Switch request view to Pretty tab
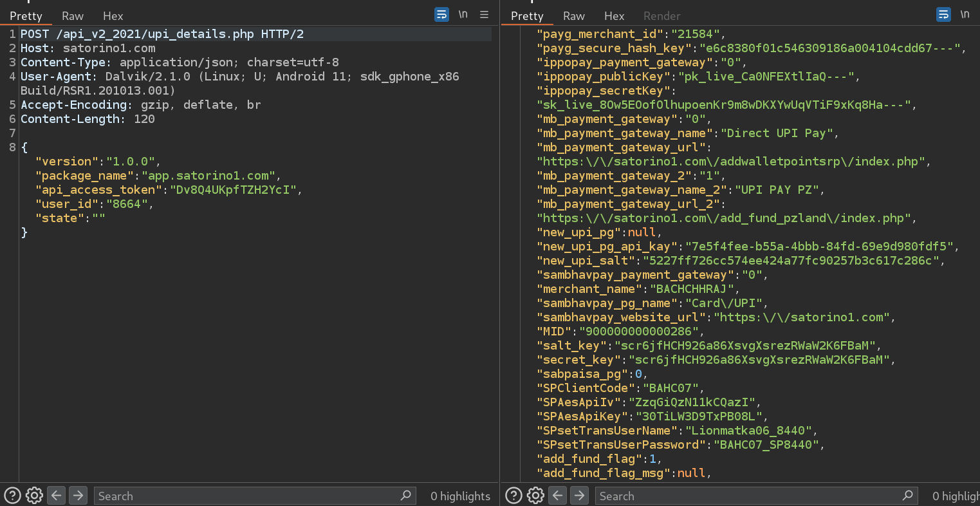The height and width of the screenshot is (506, 980). [x=26, y=16]
